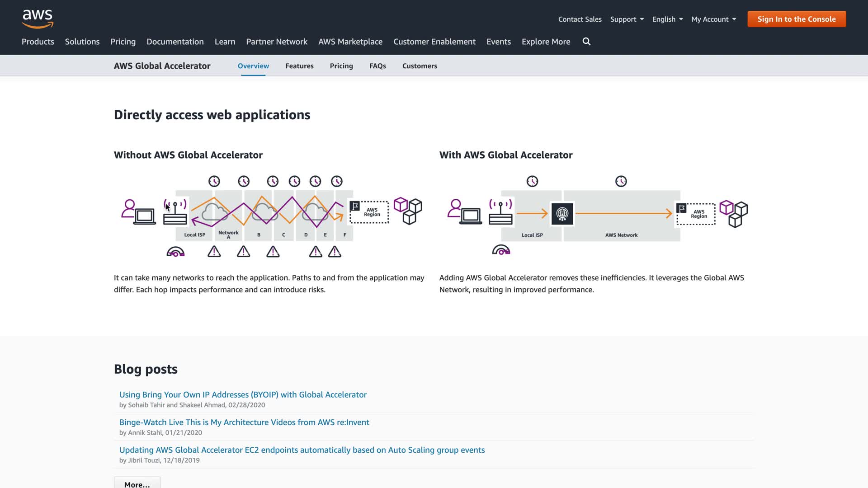
Task: Open the English language dropdown
Action: pyautogui.click(x=667, y=19)
